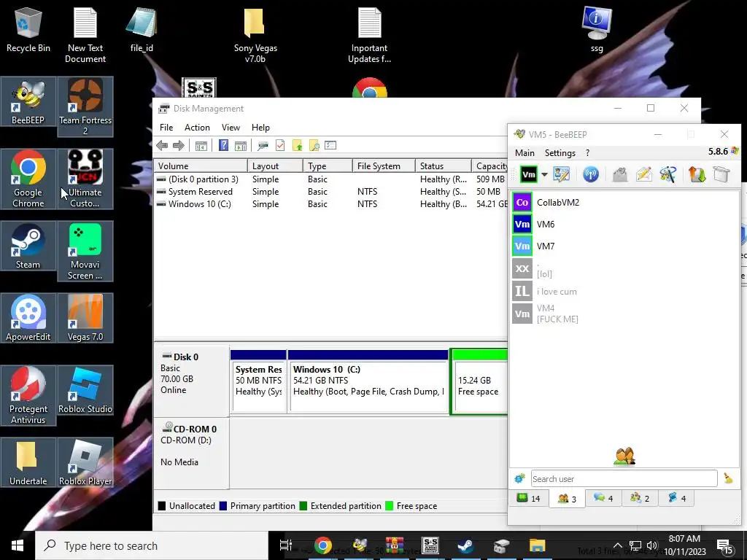
Task: Click the red checkmark document toolbar icon
Action: (280, 145)
